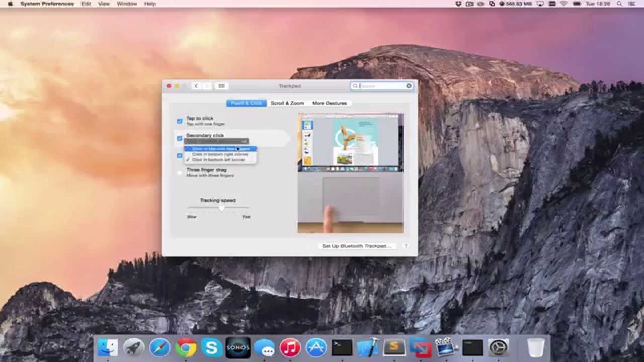Open the View menu

click(104, 4)
